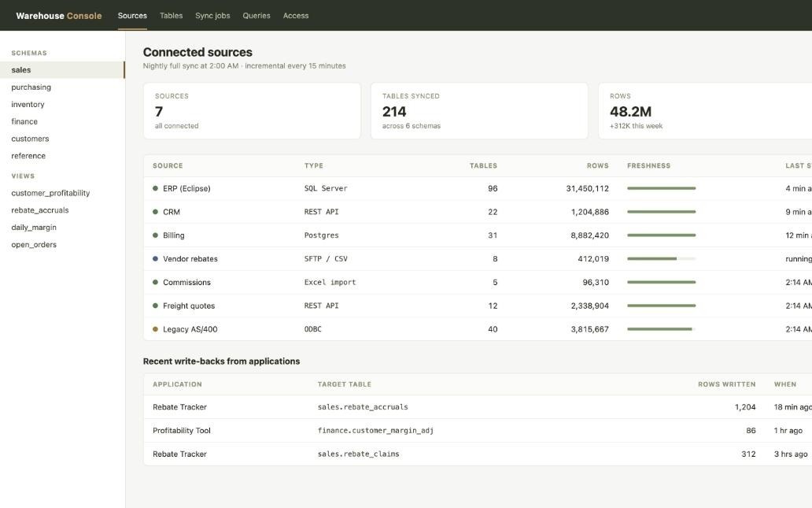The width and height of the screenshot is (812, 508).
Task: Select the sales schema
Action: coord(62,70)
